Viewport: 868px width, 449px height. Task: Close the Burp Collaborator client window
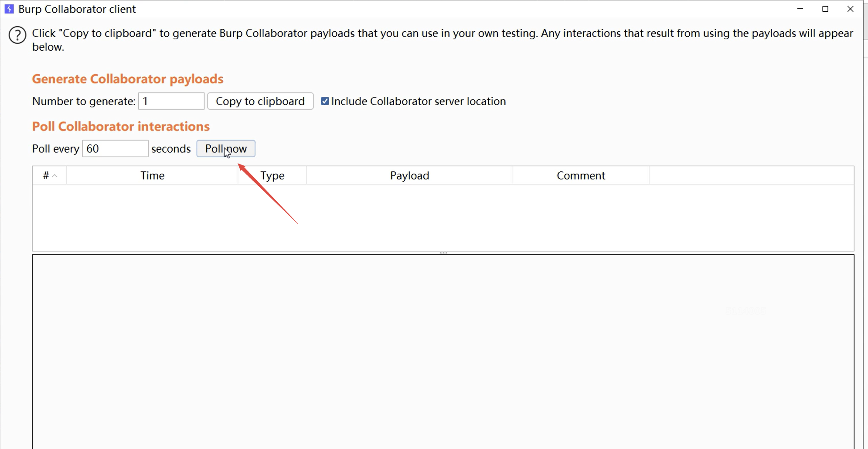click(850, 9)
